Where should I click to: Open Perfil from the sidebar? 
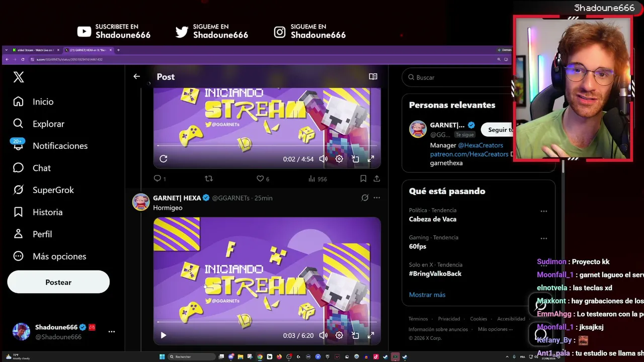[x=33, y=234]
